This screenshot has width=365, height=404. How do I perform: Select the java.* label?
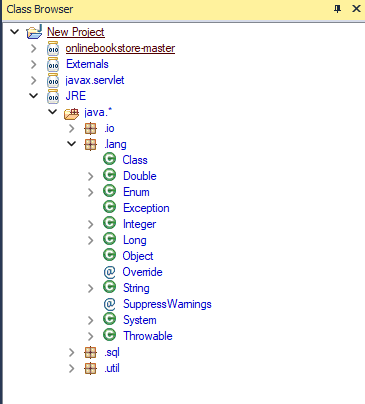tap(98, 112)
